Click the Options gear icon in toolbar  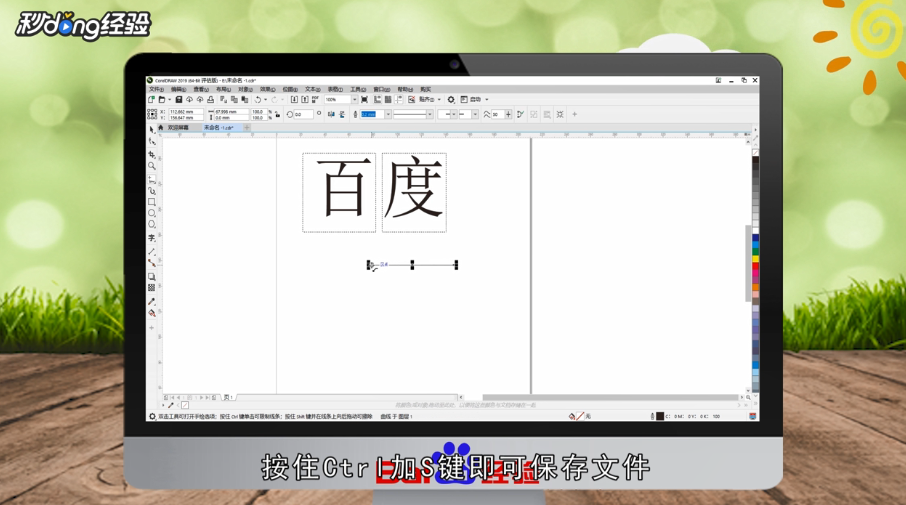tap(451, 99)
